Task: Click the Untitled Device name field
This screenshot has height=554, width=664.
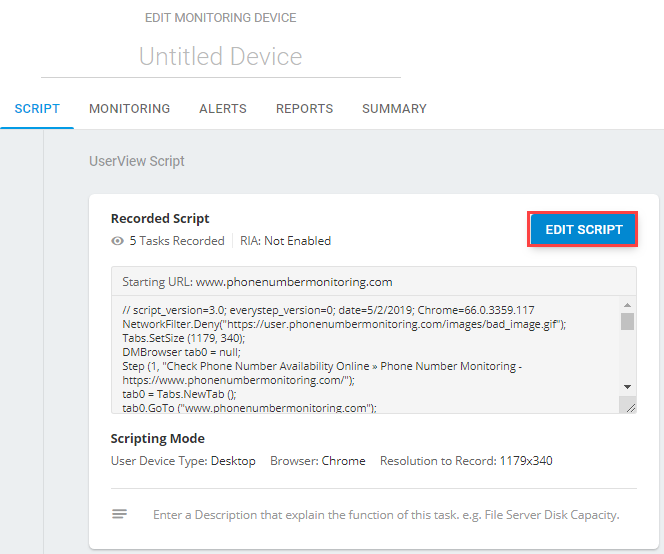Action: click(x=221, y=56)
